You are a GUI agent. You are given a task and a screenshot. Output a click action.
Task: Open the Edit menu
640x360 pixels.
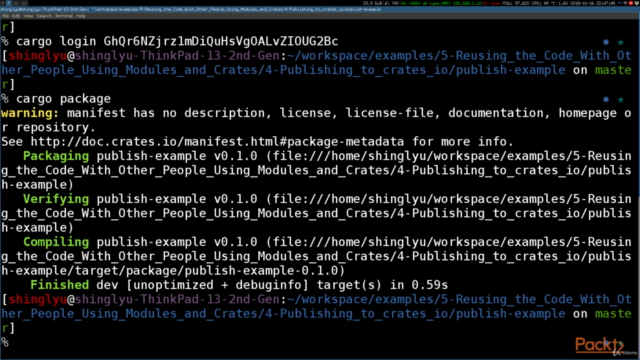[16, 16]
